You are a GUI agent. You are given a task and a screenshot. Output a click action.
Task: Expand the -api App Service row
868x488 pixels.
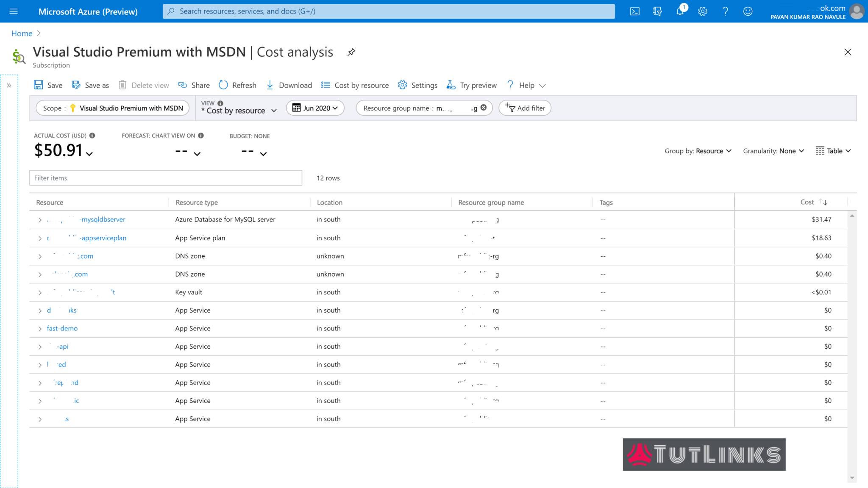coord(40,347)
